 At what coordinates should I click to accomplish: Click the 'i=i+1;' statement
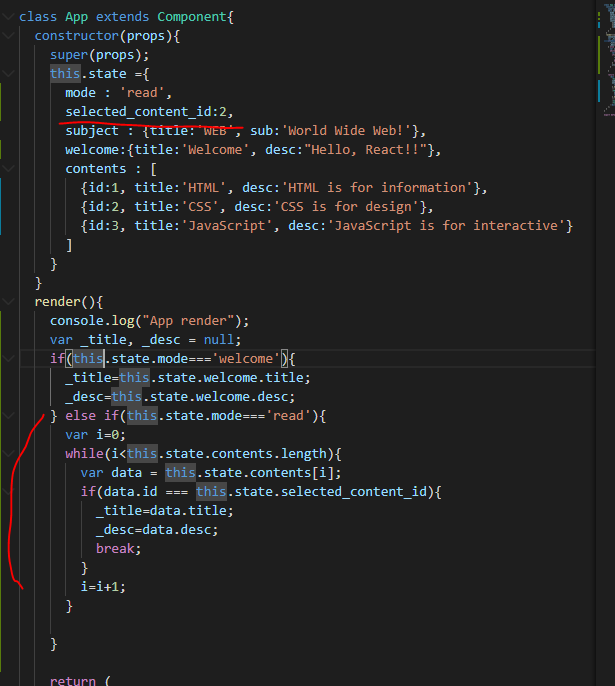coord(103,587)
